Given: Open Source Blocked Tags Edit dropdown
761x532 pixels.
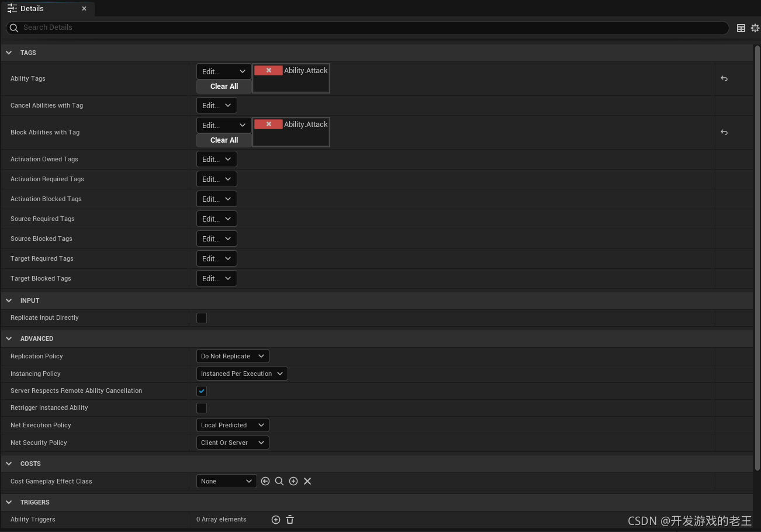Looking at the screenshot, I should pos(217,239).
